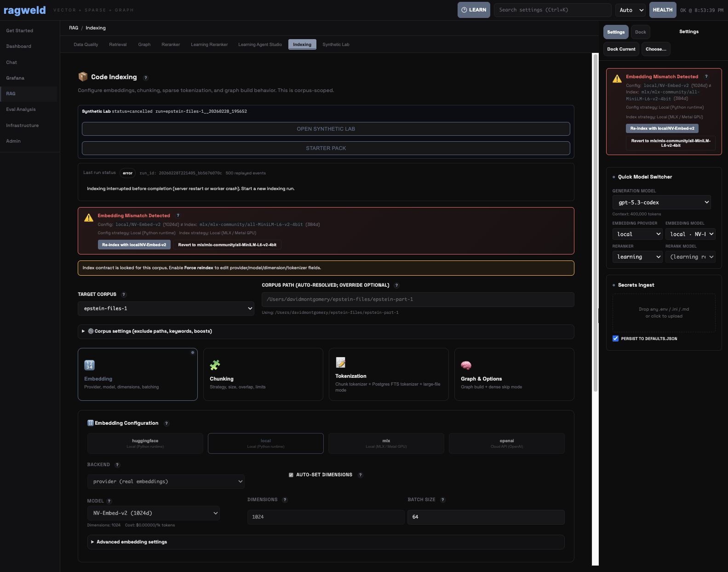728x572 pixels.
Task: Click Open Synthetic Lab button
Action: pos(326,129)
